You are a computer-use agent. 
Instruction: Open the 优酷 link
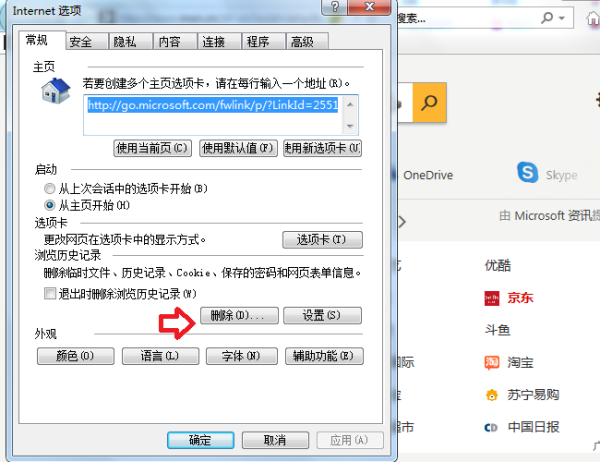click(x=497, y=266)
